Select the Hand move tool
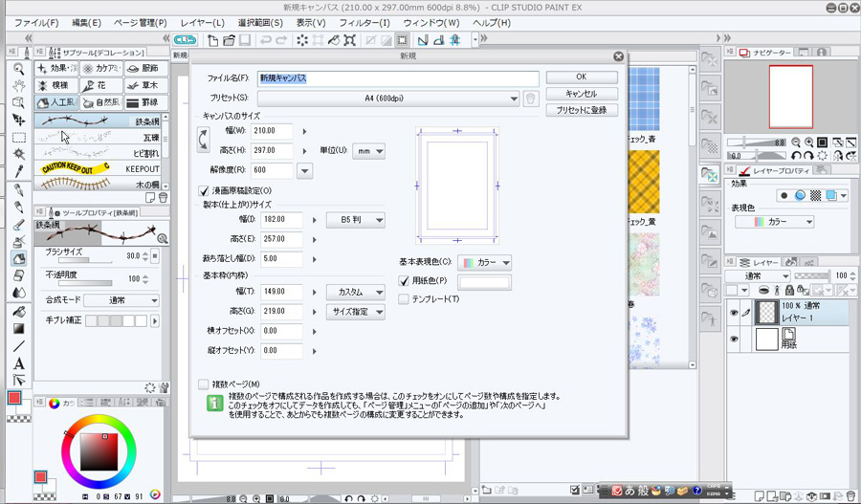This screenshot has height=504, width=861. [18, 86]
